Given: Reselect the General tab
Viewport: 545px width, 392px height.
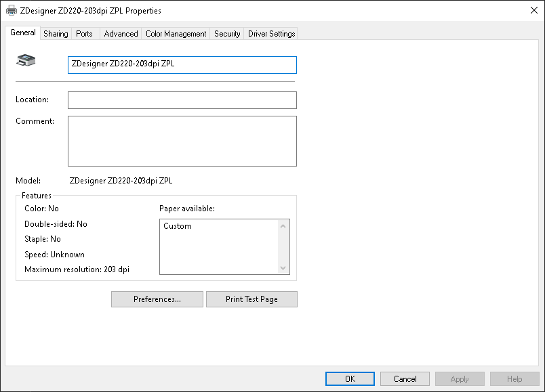Looking at the screenshot, I should click(x=23, y=32).
